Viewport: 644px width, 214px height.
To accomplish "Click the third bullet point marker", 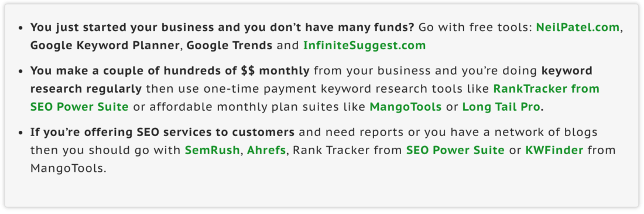I will point(21,133).
